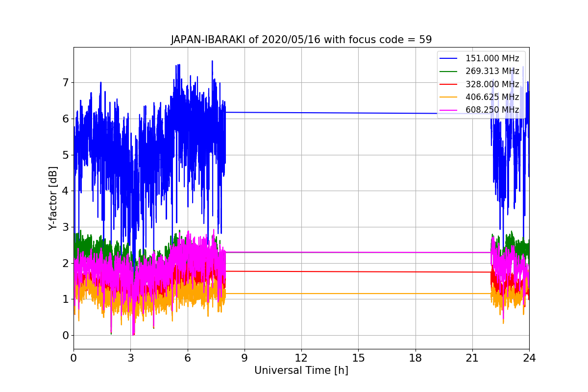This screenshot has height=392, width=588.
Task: Click the Y-factor [dB] axis label
Action: coord(53,198)
